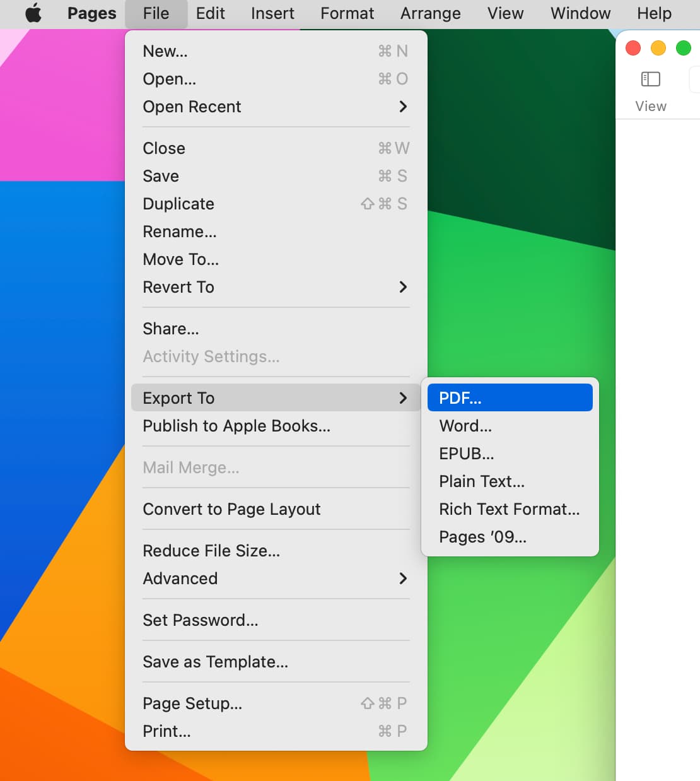Open the Pages application menu

tap(91, 13)
